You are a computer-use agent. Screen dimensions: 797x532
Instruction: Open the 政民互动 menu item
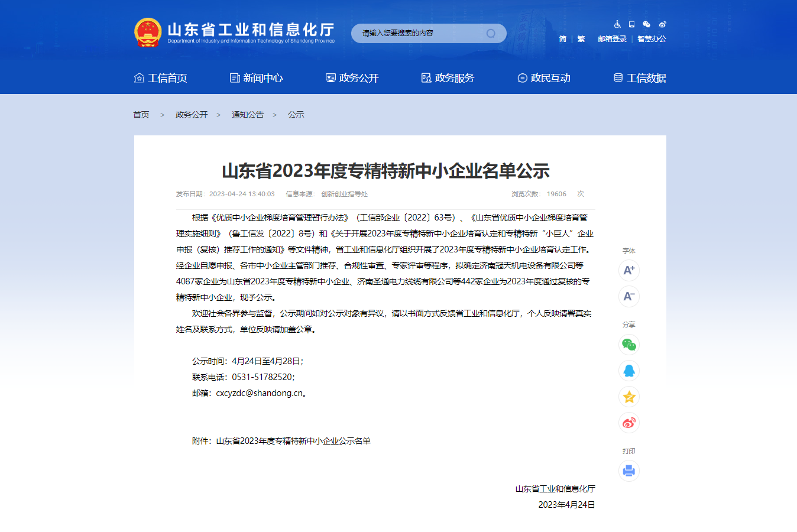(550, 78)
